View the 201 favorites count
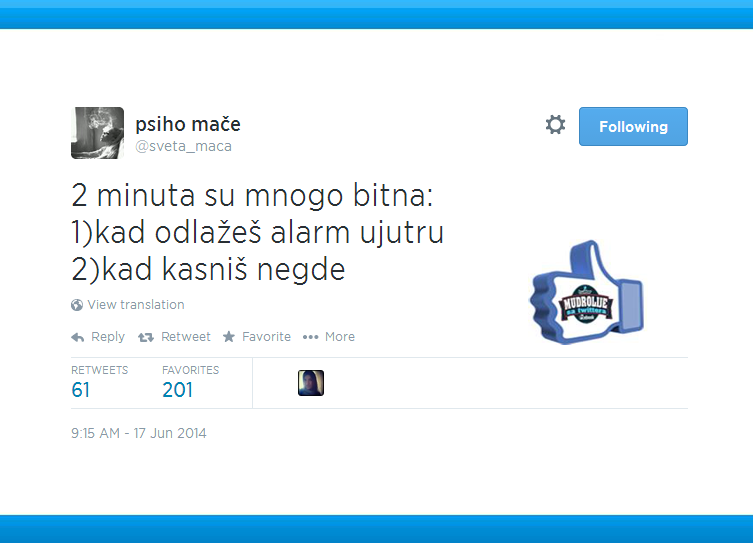Viewport: 753px width, 543px height. point(177,390)
